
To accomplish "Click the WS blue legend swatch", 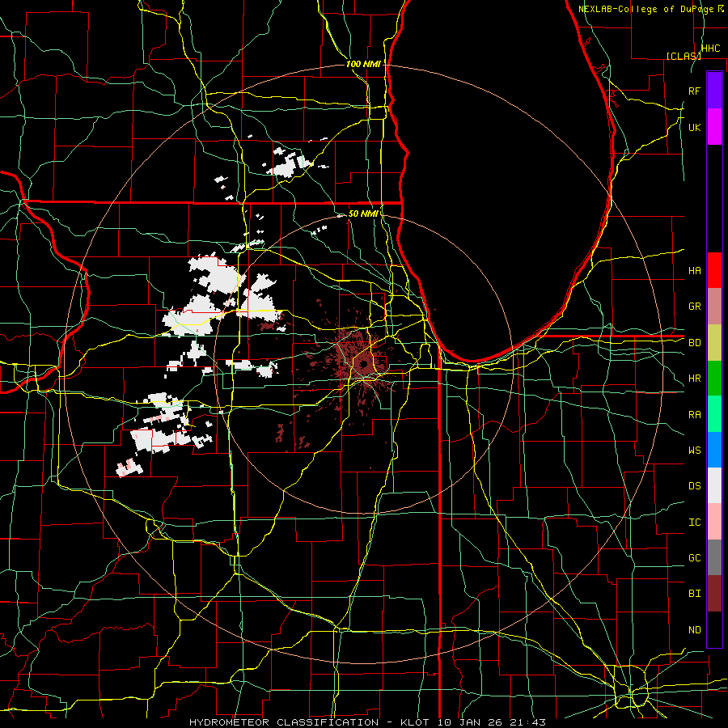I will pos(714,450).
